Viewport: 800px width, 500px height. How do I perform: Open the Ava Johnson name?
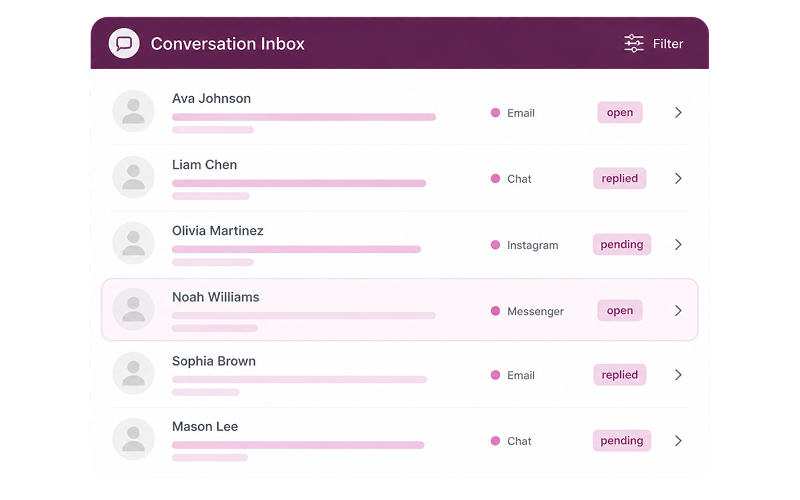[x=211, y=98]
